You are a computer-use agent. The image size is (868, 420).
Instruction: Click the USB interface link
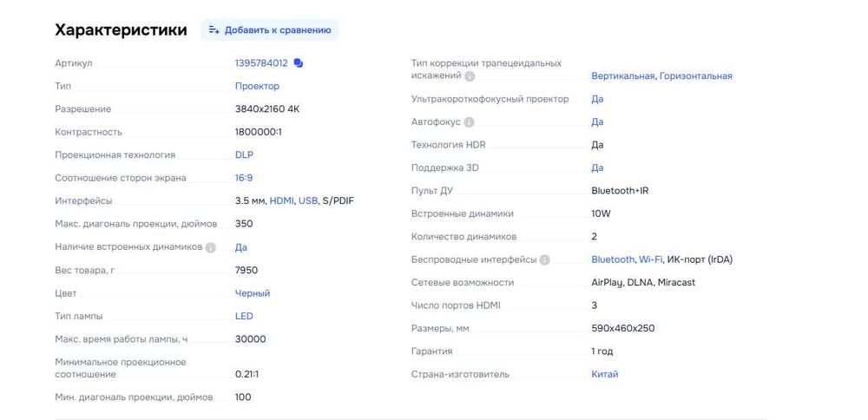tap(308, 200)
